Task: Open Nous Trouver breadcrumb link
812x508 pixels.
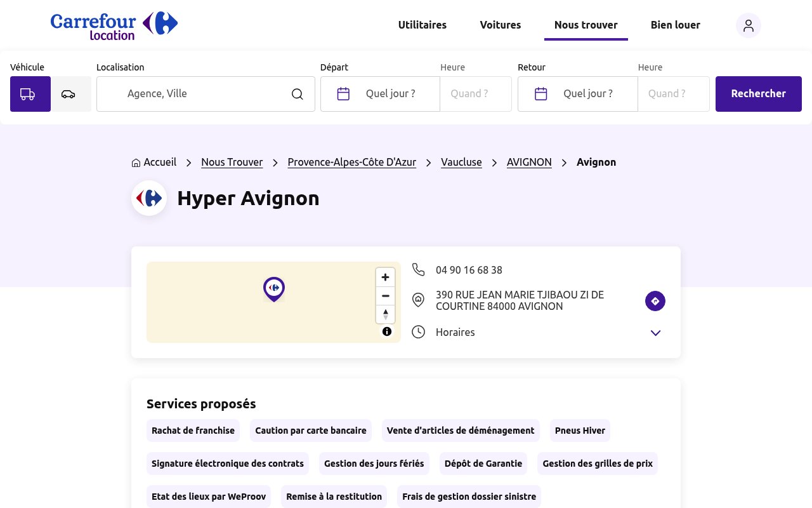Action: click(232, 163)
